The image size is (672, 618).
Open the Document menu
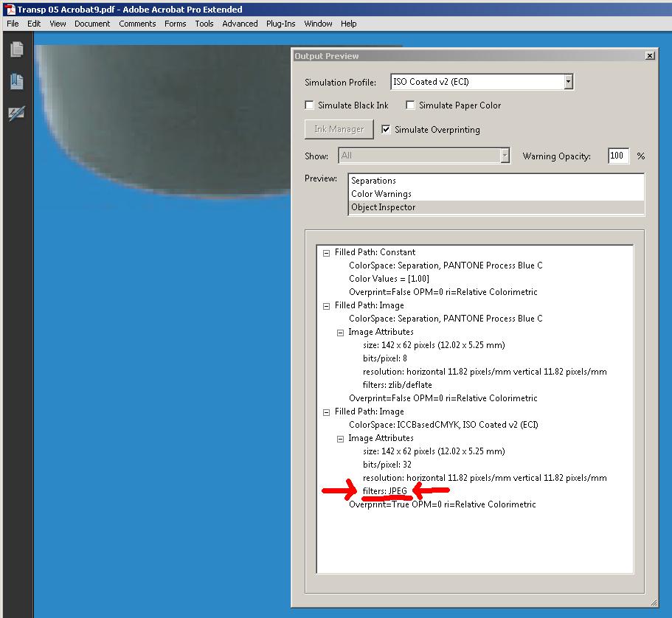pos(92,24)
